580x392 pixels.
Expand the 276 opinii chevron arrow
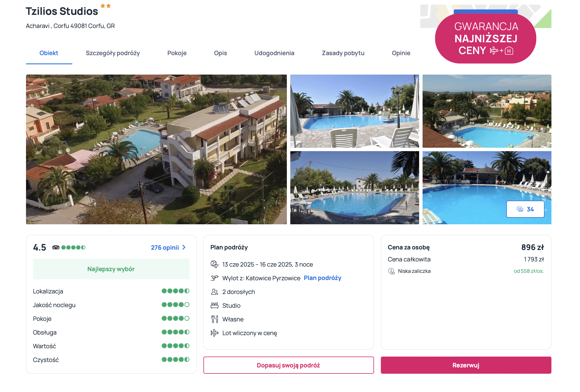(184, 247)
